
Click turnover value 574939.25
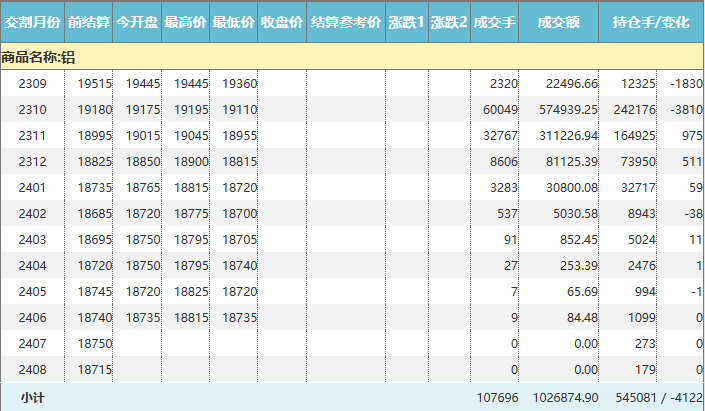click(565, 109)
